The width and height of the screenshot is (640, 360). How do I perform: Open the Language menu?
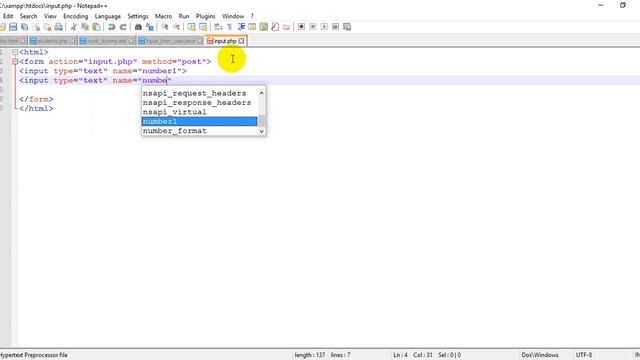tap(108, 16)
